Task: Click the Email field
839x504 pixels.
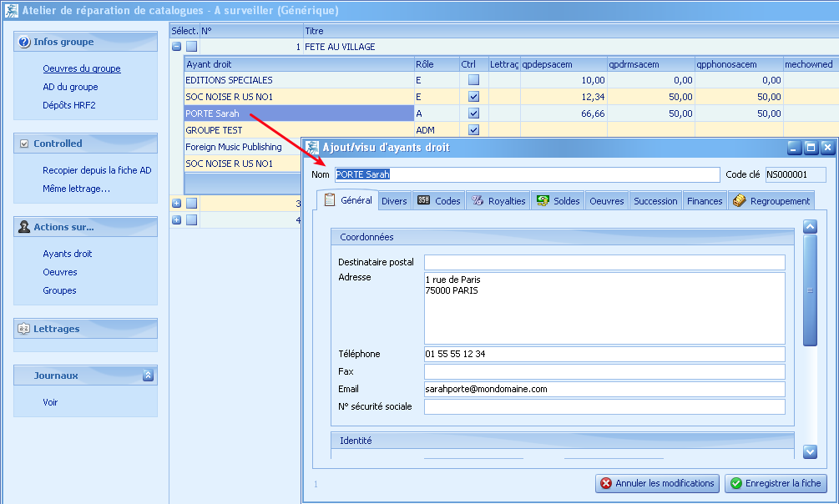Action: click(604, 389)
